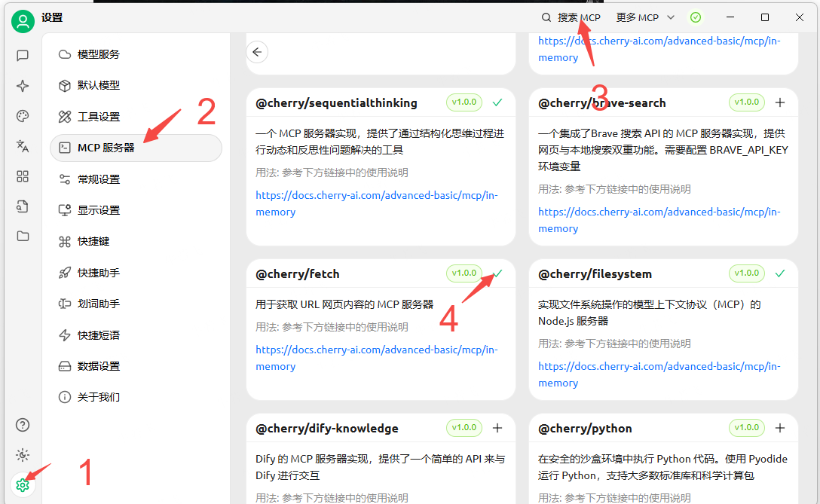
Task: Open docs link in filesystem card
Action: [x=659, y=374]
